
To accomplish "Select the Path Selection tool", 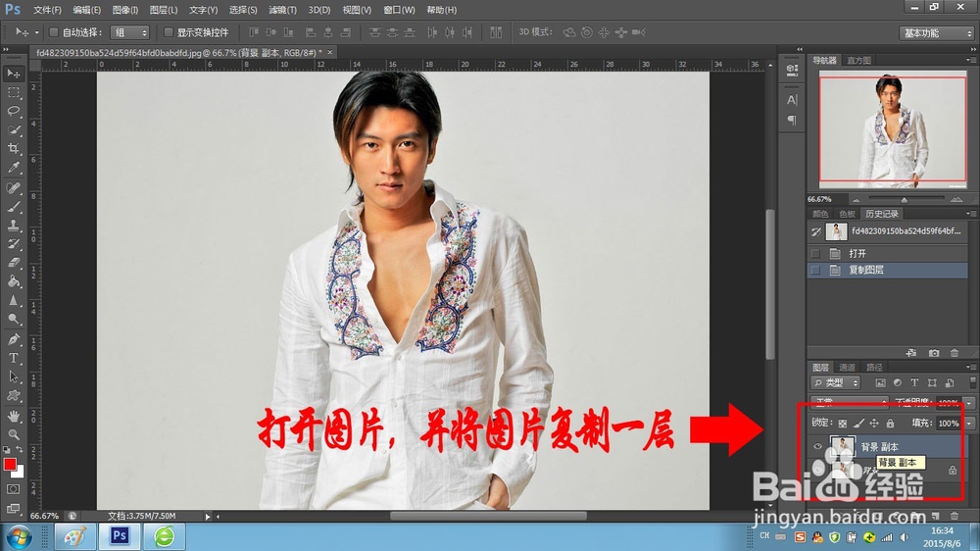I will point(13,377).
